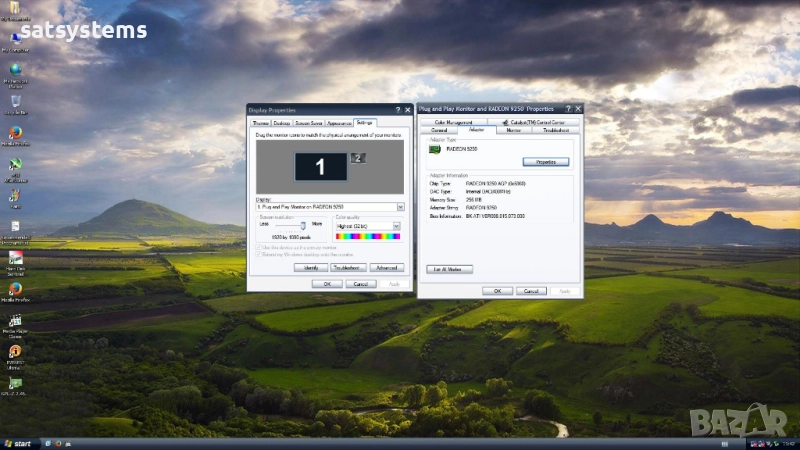Open My Computer desktop icon

pos(15,38)
